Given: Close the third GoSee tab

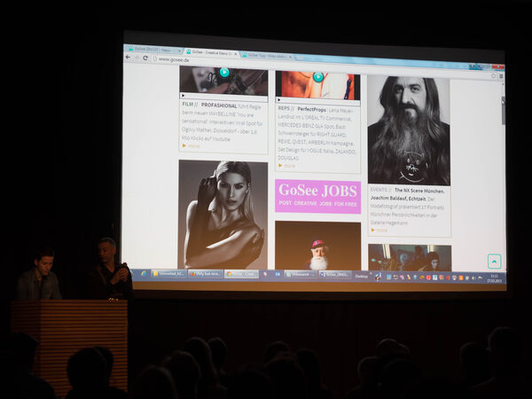Looking at the screenshot, I should pos(291,57).
